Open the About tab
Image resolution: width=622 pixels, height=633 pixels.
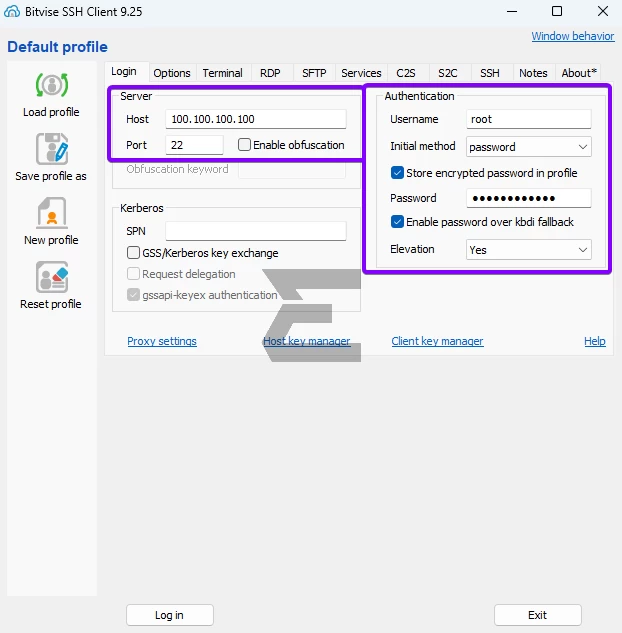[x=579, y=73]
